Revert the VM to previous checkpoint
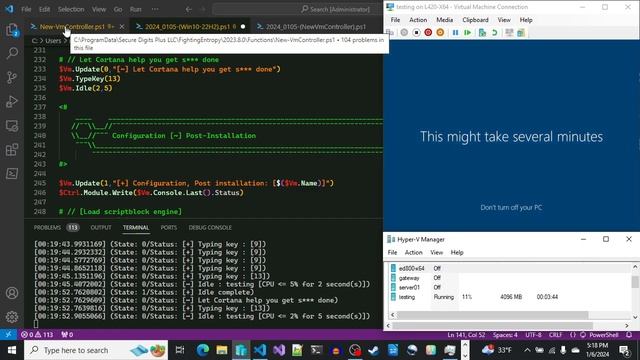Viewport: 640px width, 360px height. 494,33
